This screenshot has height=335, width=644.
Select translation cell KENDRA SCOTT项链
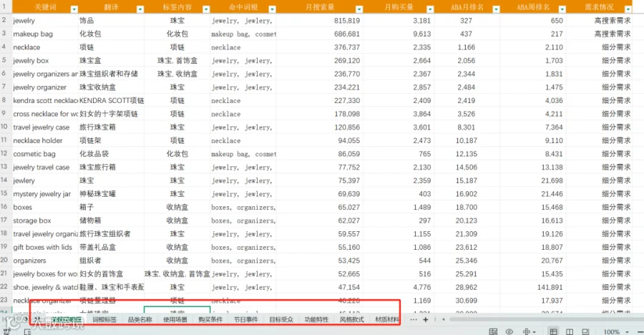pyautogui.click(x=111, y=100)
